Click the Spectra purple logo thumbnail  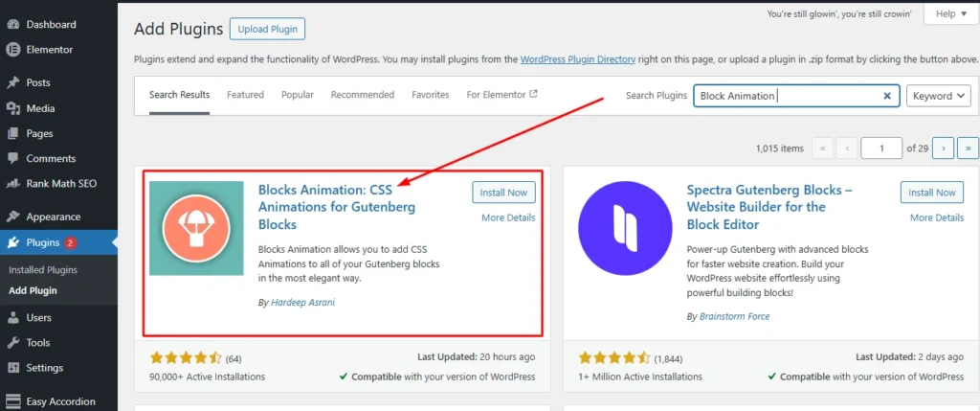[x=625, y=228]
